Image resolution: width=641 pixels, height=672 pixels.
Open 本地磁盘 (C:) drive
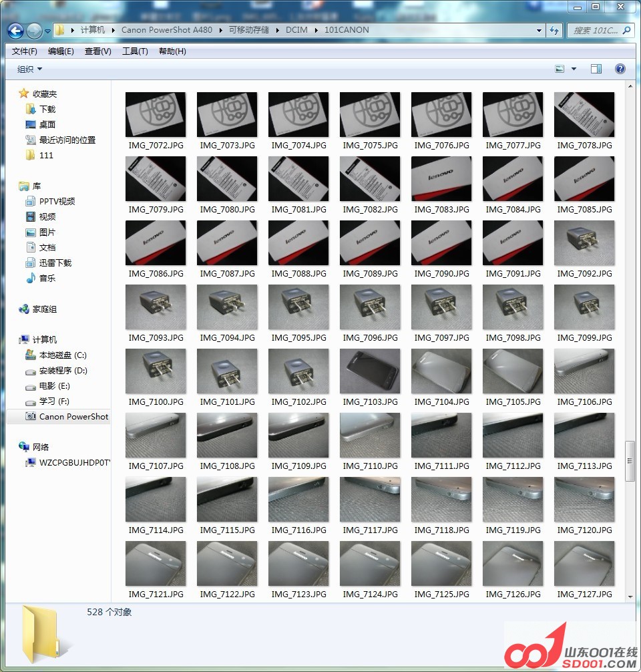click(63, 355)
